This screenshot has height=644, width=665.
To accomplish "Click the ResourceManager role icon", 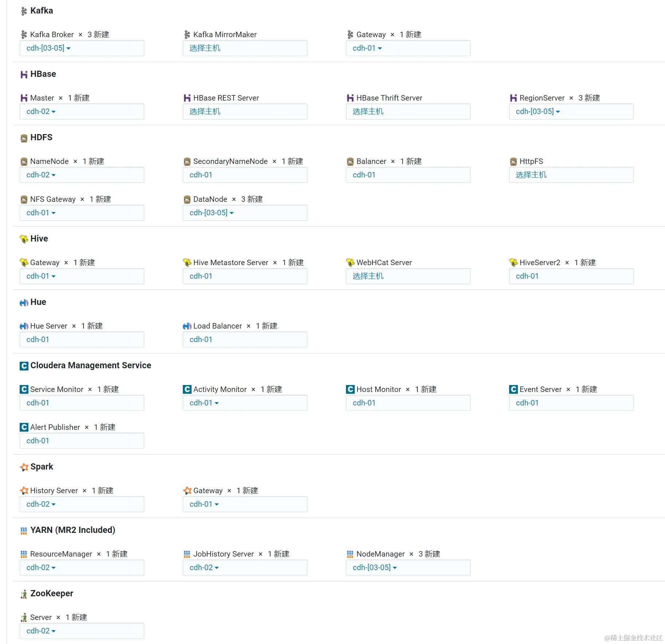I will pos(24,554).
